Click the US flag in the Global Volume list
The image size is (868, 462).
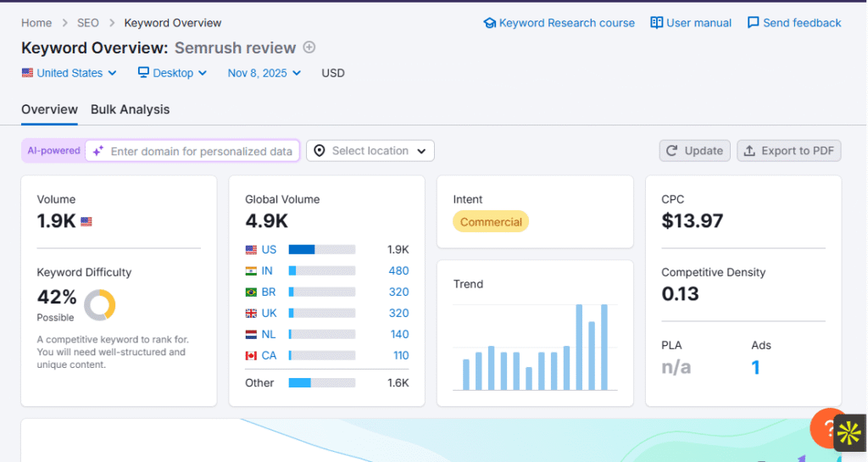click(x=251, y=249)
